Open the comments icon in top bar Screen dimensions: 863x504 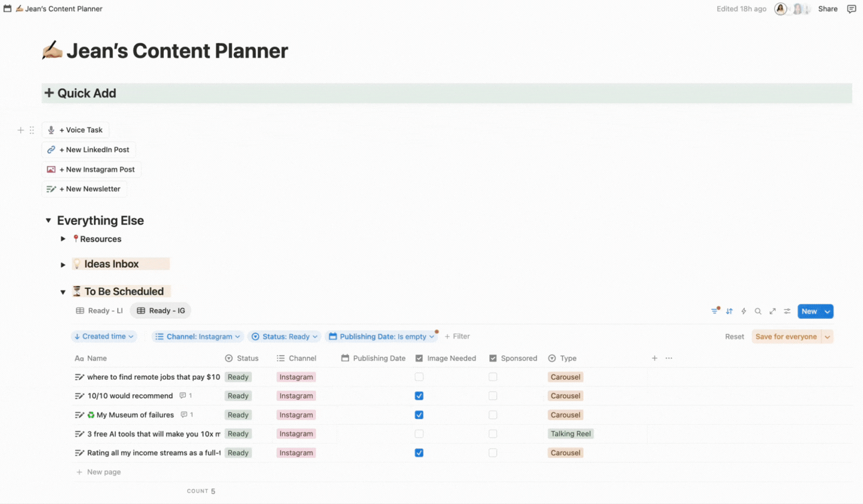pos(852,9)
